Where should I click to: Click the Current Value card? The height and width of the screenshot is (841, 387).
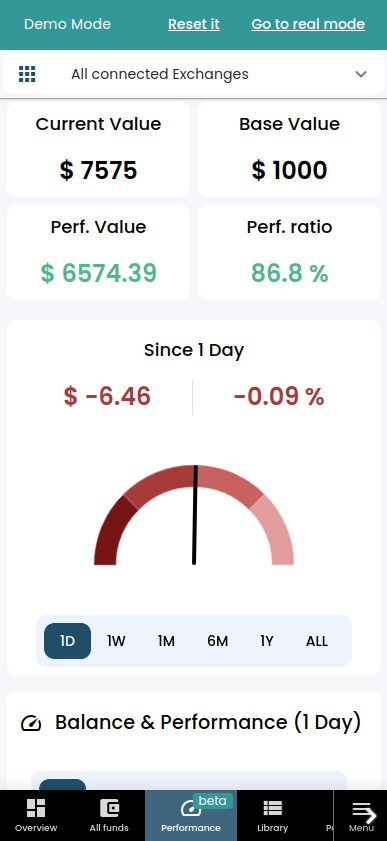point(98,150)
